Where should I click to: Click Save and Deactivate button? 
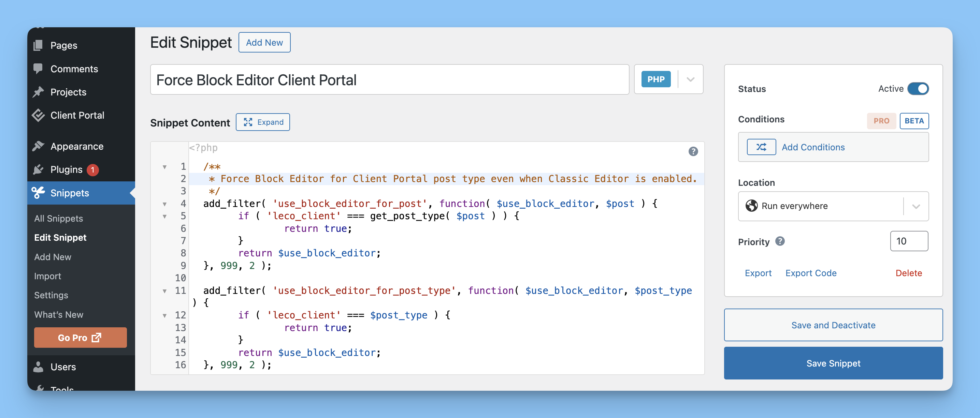coord(833,325)
